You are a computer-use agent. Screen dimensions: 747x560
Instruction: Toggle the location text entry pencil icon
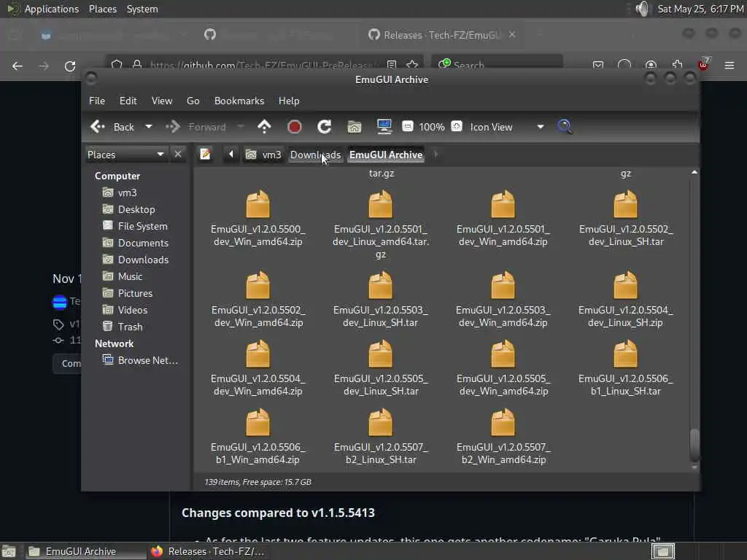coord(205,155)
